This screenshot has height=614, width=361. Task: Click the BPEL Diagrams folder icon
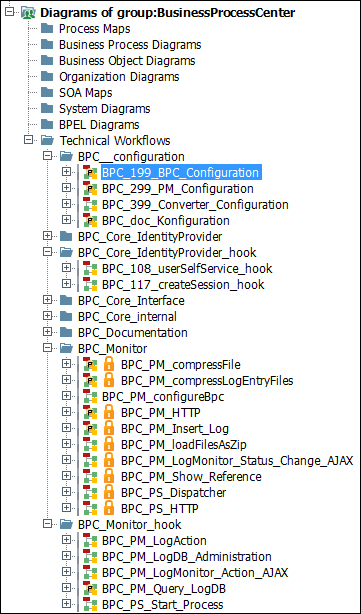[x=47, y=125]
